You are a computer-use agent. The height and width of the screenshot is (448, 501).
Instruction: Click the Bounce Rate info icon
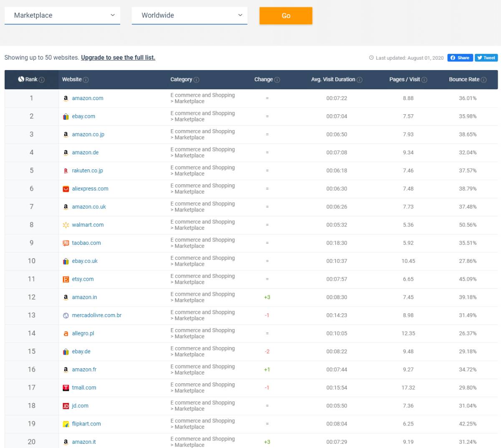483,80
